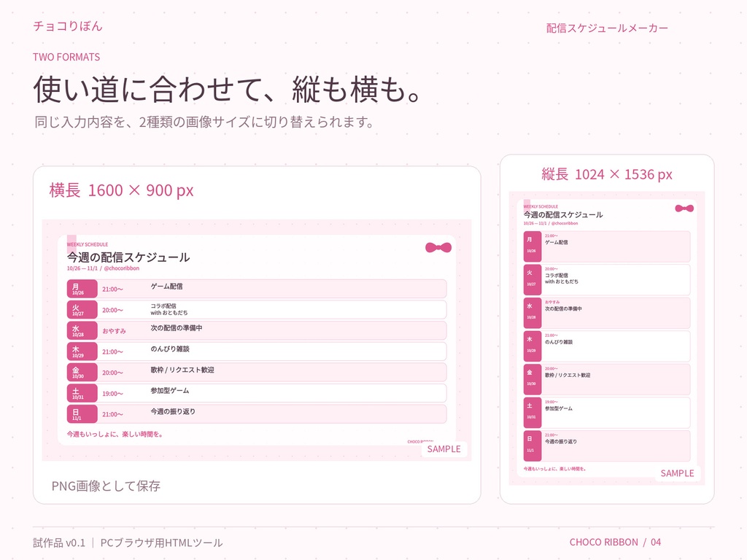This screenshot has width=747, height=560.
Task: Click のんびり雑談 entry in the landscape preview
Action: (x=170, y=349)
